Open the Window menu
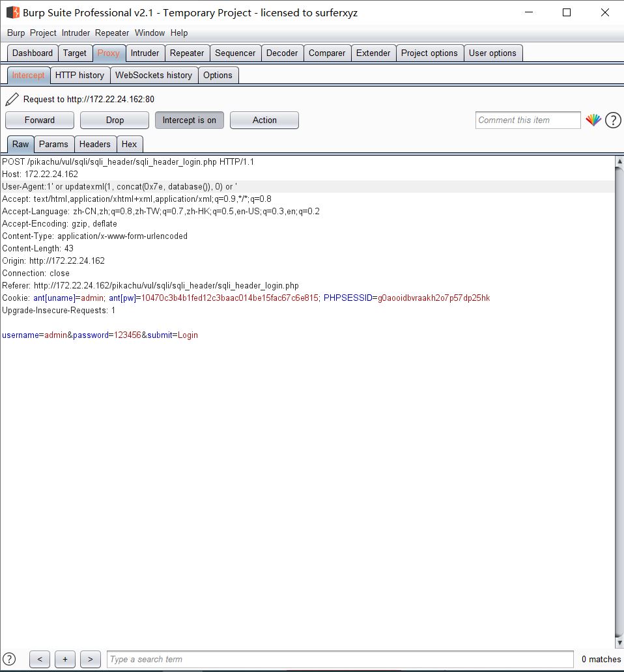This screenshot has height=672, width=624. click(150, 33)
